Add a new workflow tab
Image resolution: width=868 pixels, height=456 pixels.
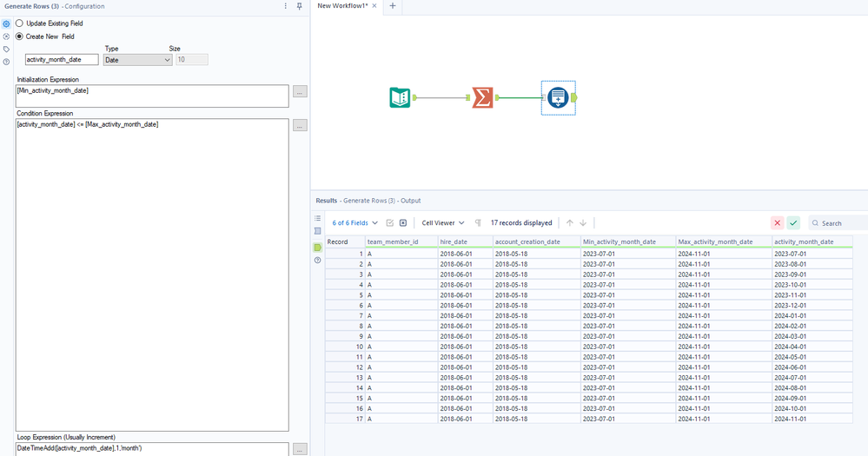393,5
